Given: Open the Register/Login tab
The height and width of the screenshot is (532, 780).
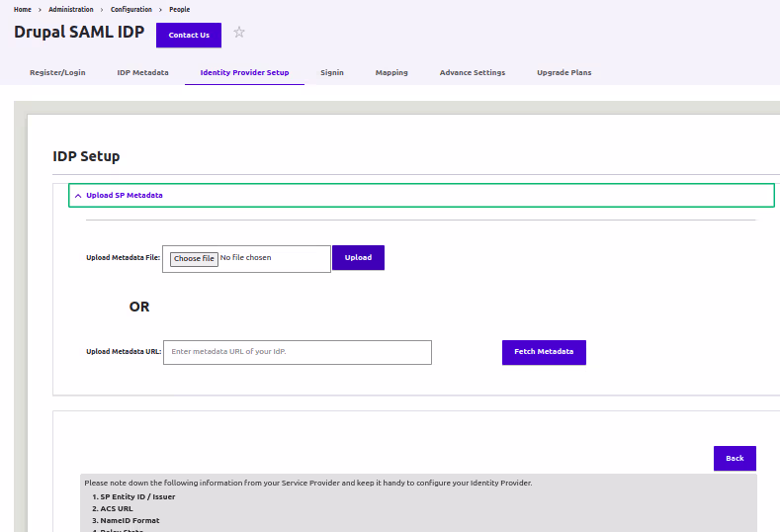Looking at the screenshot, I should 57,72.
